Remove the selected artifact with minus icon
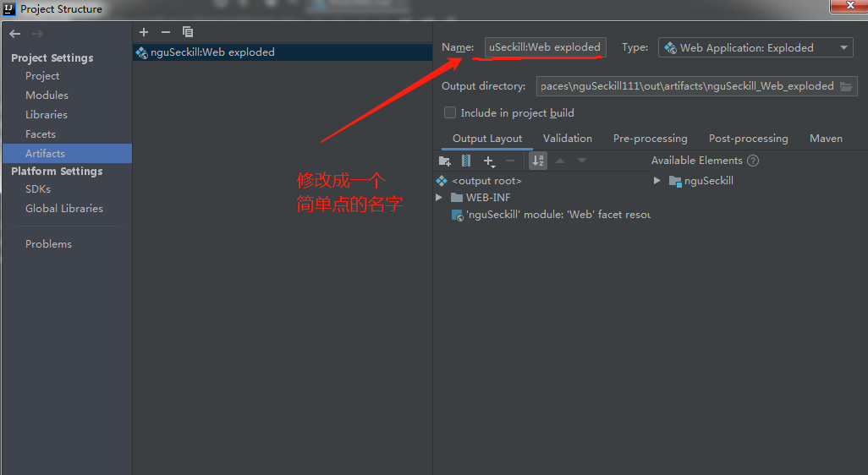Screen dimensions: 868x475 tap(166, 32)
